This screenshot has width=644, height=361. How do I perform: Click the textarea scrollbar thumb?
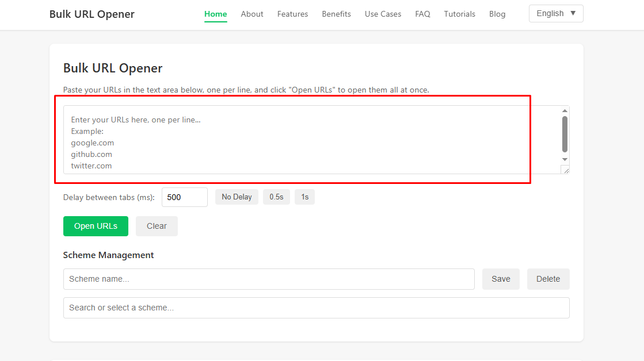click(x=565, y=134)
